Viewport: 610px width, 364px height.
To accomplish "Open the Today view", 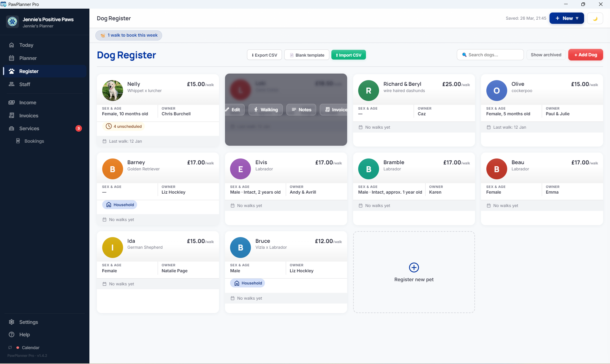I will tap(27, 45).
